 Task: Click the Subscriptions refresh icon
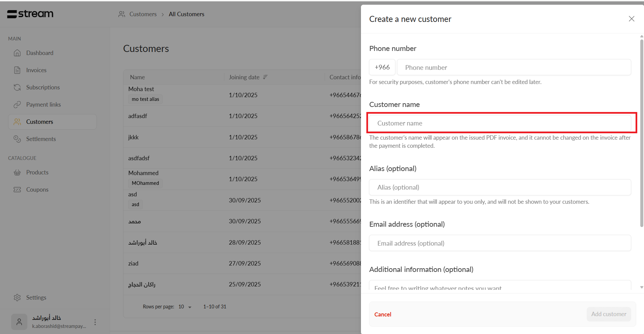click(x=17, y=87)
